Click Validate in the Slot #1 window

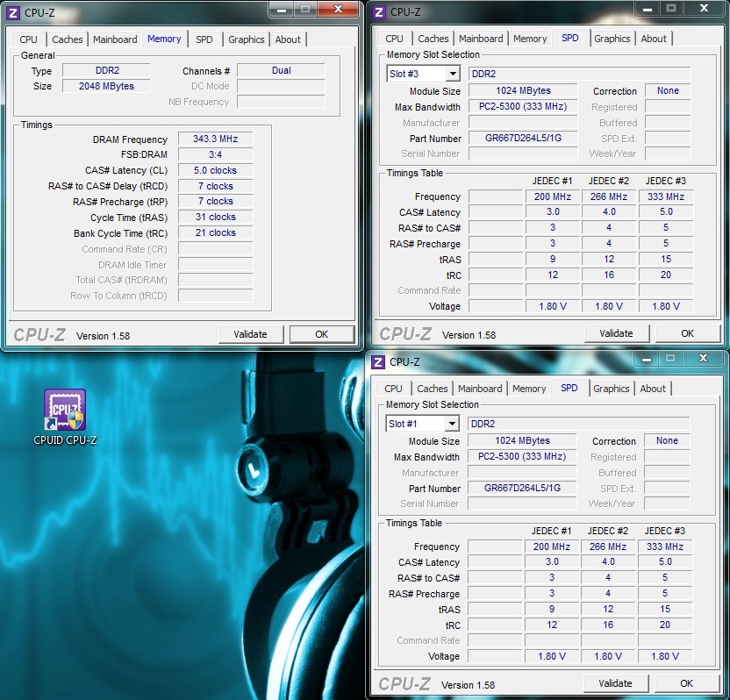click(615, 683)
